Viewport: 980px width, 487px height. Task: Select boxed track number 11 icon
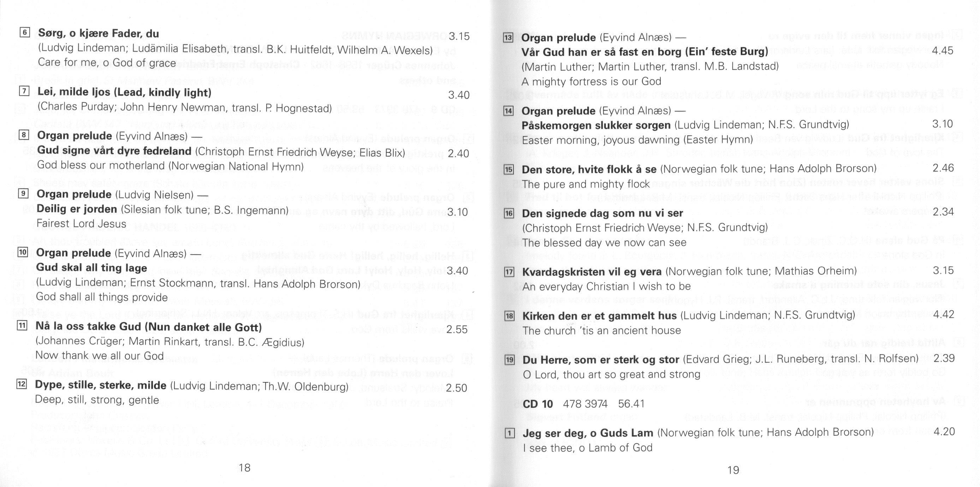[x=22, y=325]
